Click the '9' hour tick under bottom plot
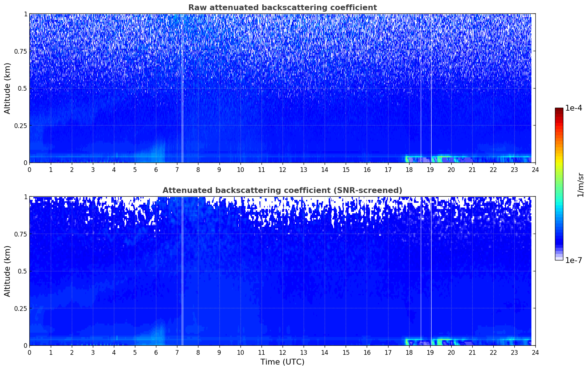Image resolution: width=588 pixels, height=370 pixels. click(x=219, y=352)
